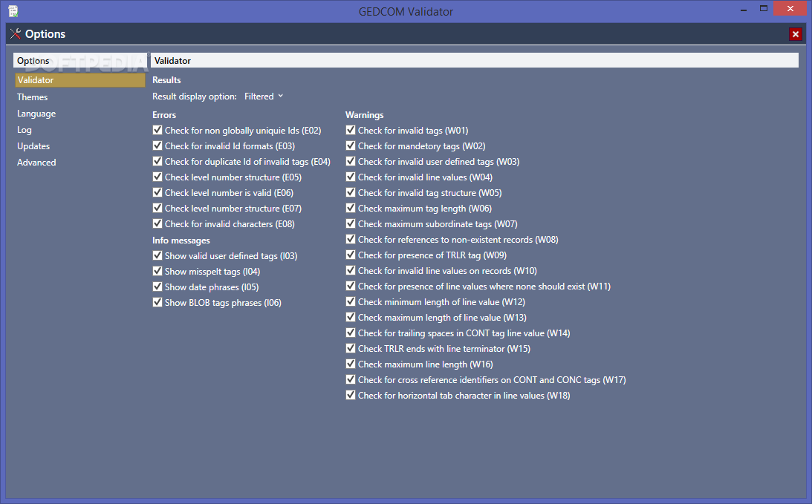Toggle TRLR ends with line terminator (W15)

(351, 347)
